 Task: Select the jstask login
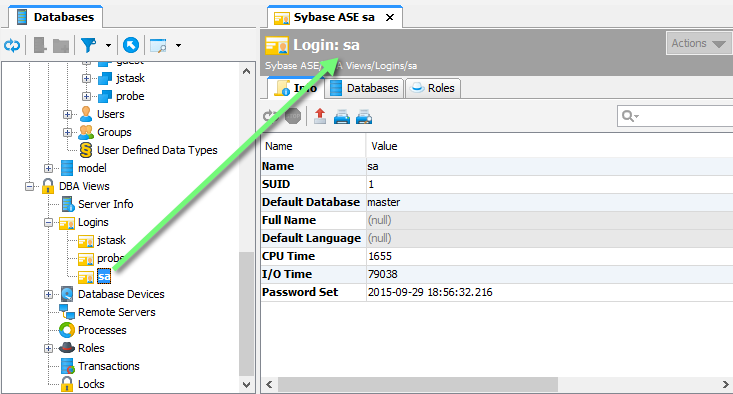point(111,240)
